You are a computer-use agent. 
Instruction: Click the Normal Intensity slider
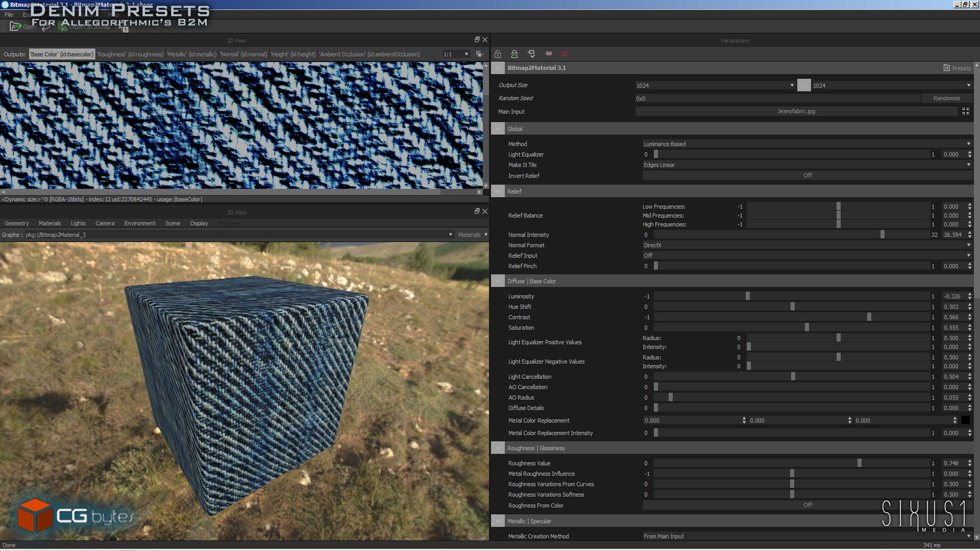(x=792, y=235)
